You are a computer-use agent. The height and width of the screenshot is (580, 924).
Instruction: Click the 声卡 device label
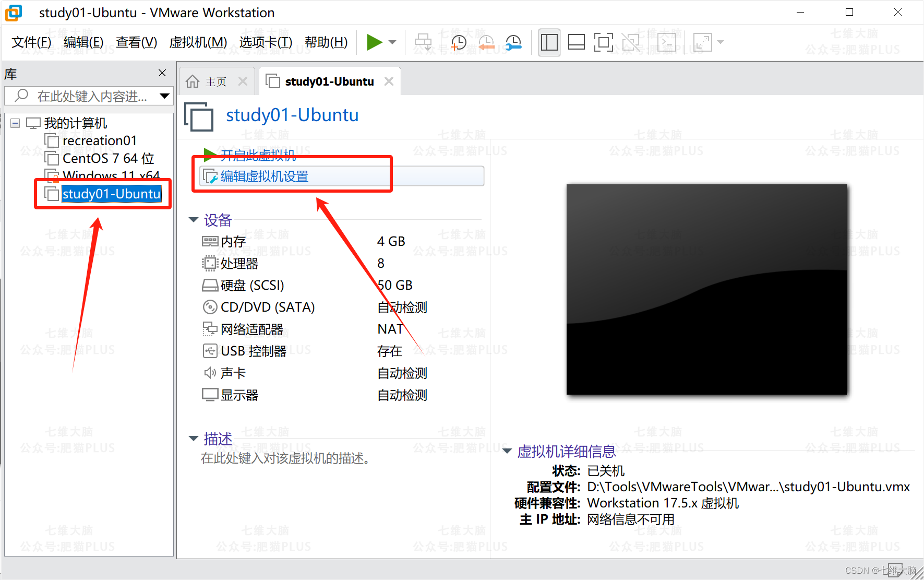tap(233, 373)
